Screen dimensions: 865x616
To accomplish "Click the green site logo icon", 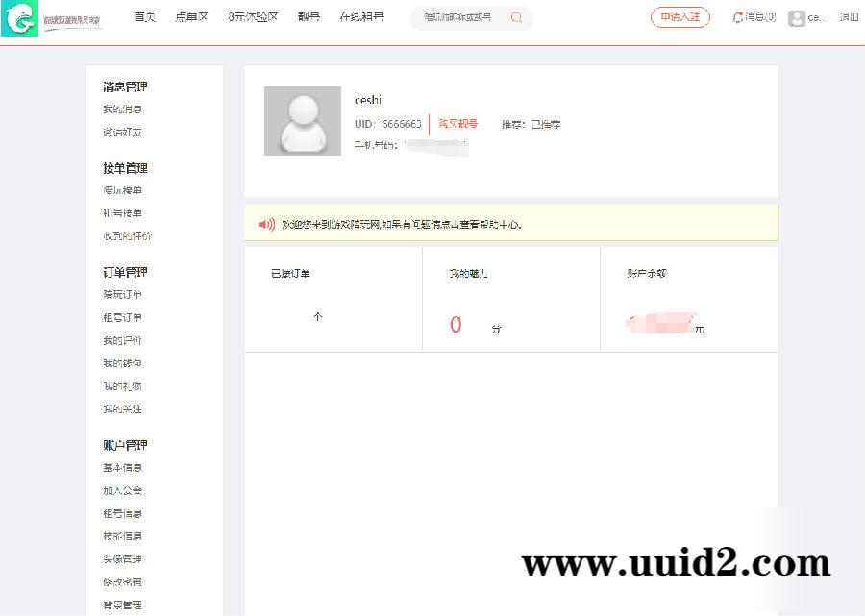I will pyautogui.click(x=21, y=18).
